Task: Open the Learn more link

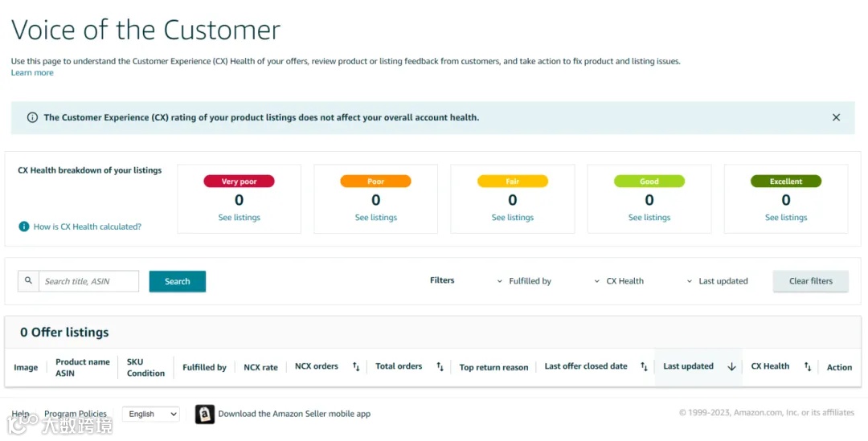Action: coord(32,72)
